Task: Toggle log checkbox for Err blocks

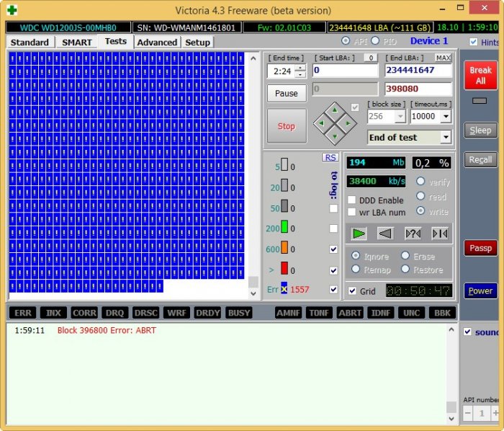Action: [333, 289]
